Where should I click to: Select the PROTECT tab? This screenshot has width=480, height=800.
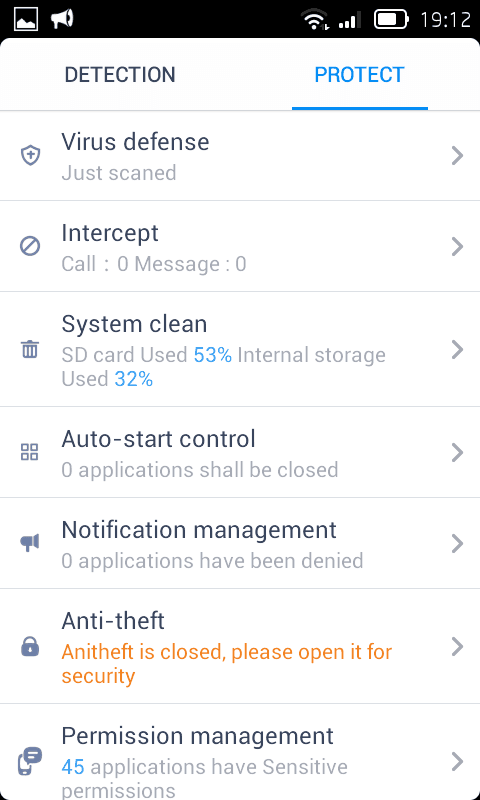coord(360,75)
